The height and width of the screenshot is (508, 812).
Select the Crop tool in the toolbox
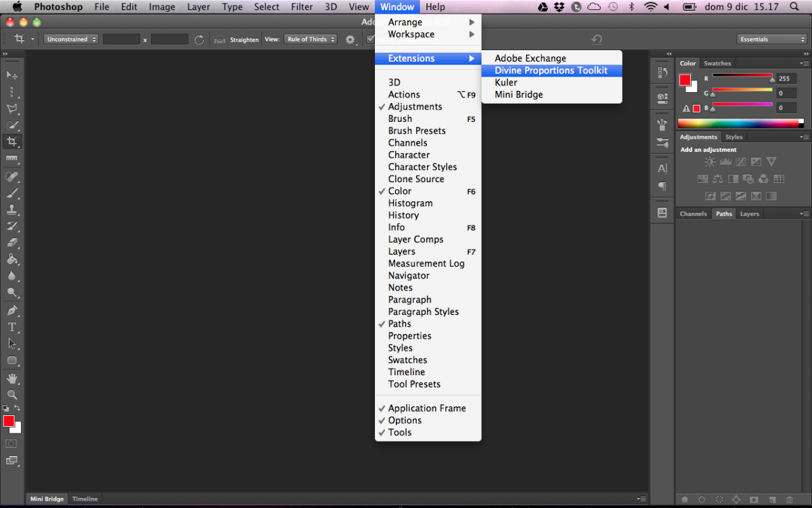tap(12, 142)
